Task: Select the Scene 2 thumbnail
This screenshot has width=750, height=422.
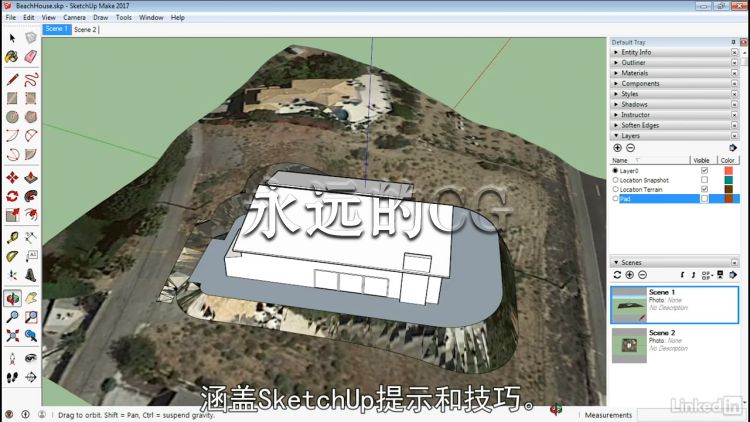Action: pos(629,345)
